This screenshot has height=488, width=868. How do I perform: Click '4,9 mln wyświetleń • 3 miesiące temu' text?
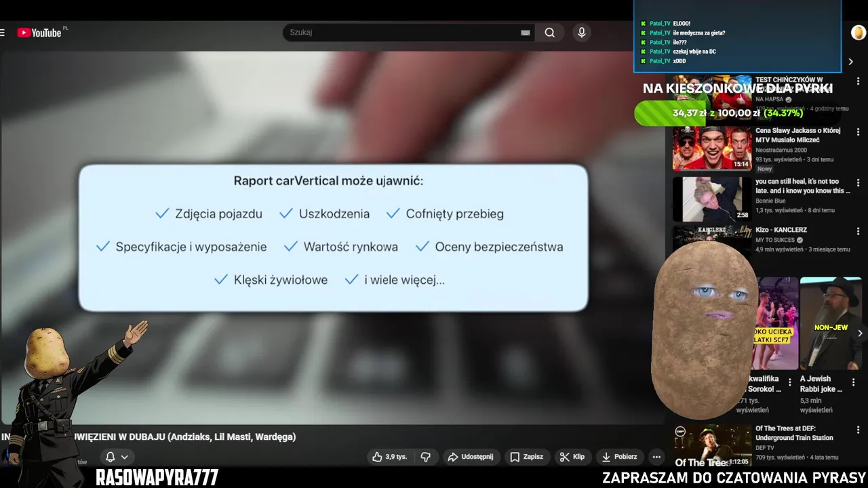click(x=803, y=249)
